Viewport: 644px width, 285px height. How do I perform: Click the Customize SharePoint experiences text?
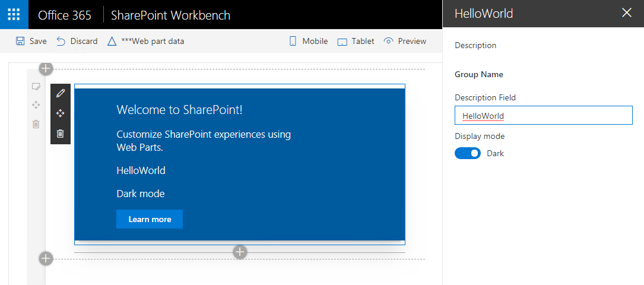[204, 141]
